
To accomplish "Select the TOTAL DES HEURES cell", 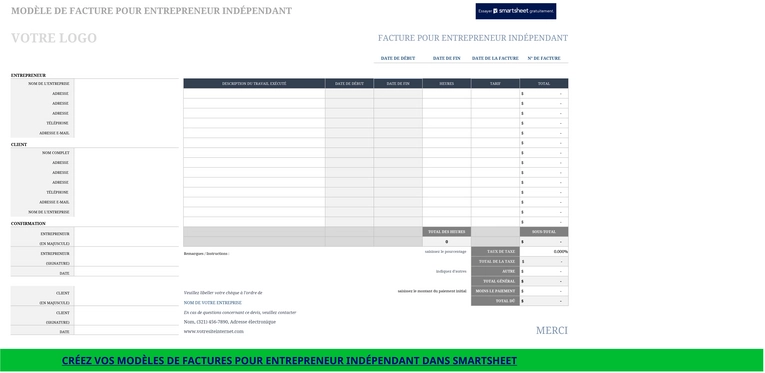I will (x=446, y=232).
